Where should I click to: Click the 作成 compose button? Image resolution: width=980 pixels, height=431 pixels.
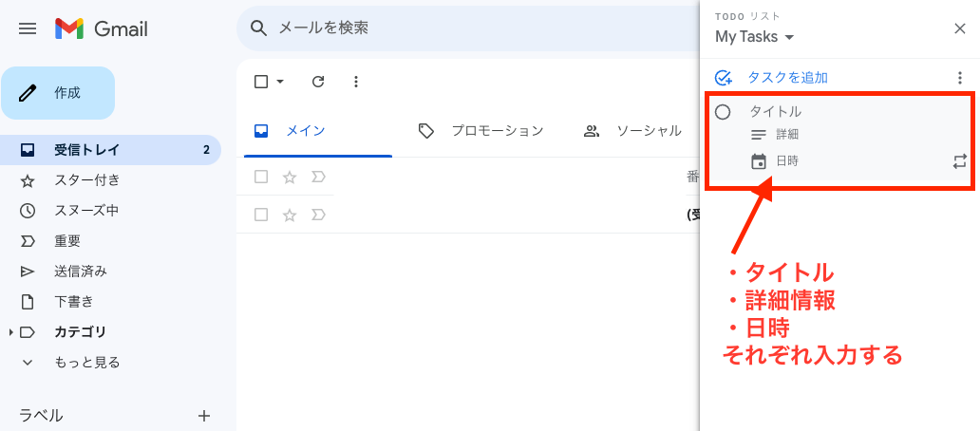(58, 93)
